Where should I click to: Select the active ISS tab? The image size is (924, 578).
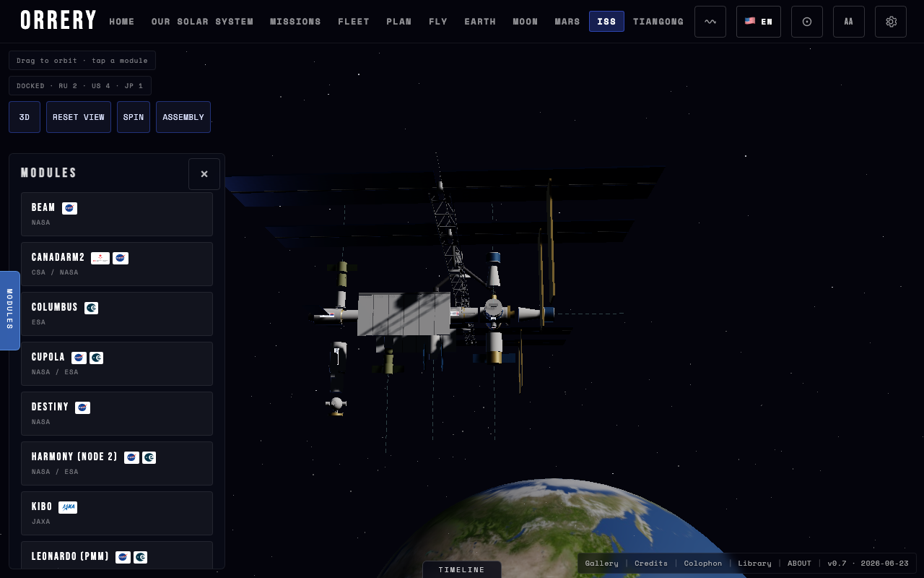coord(606,22)
